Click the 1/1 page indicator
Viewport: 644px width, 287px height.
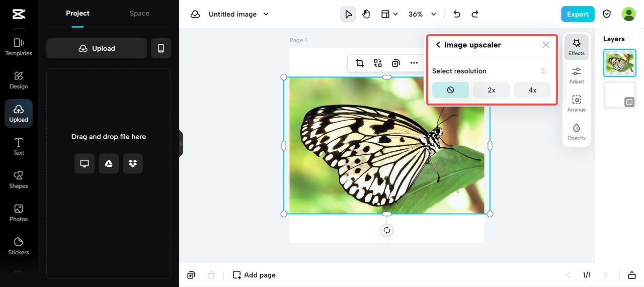tap(587, 275)
